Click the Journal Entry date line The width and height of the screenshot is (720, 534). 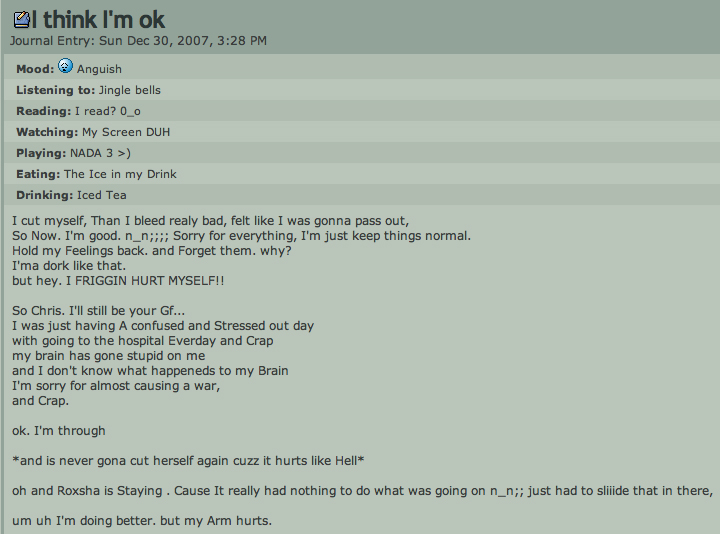[138, 41]
